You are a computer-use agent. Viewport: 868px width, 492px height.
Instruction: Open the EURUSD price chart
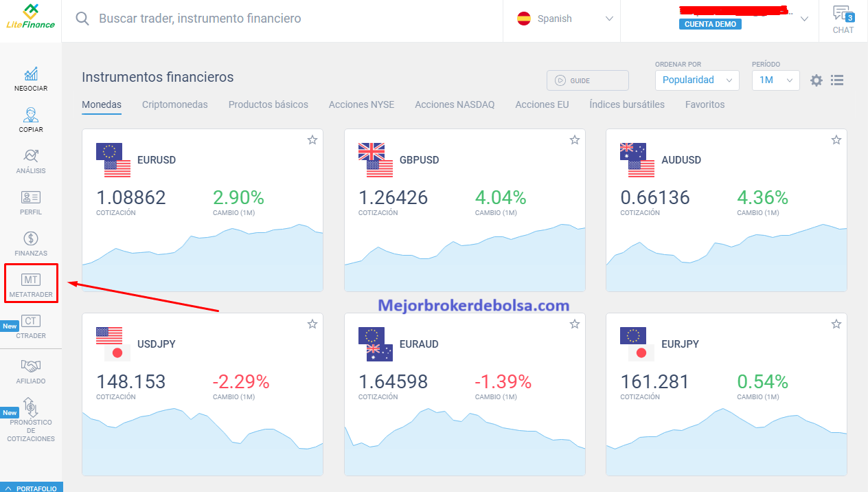[203, 258]
